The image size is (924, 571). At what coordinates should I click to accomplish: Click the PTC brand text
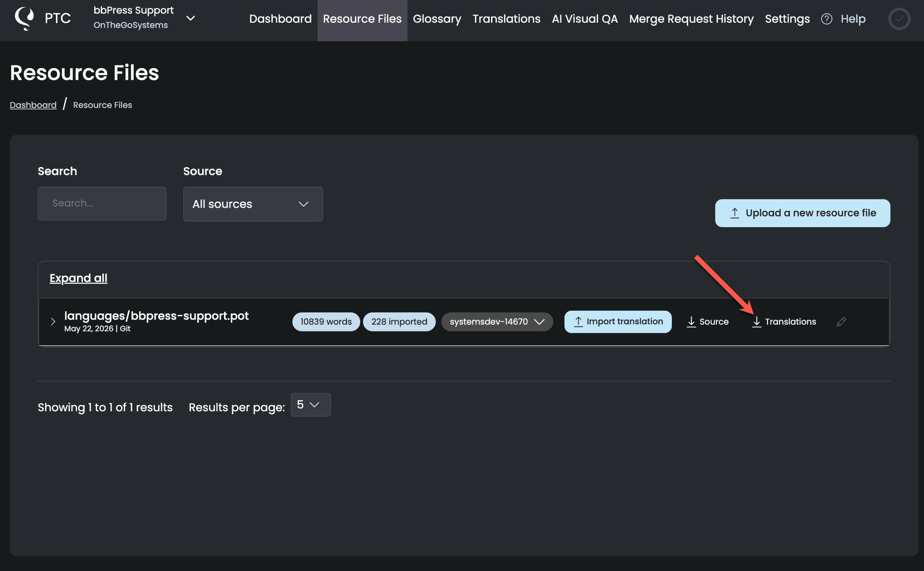pos(58,18)
